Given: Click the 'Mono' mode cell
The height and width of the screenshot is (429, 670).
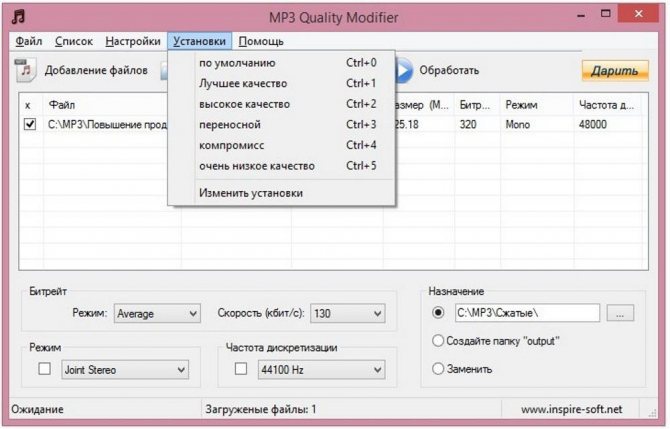Looking at the screenshot, I should point(517,125).
